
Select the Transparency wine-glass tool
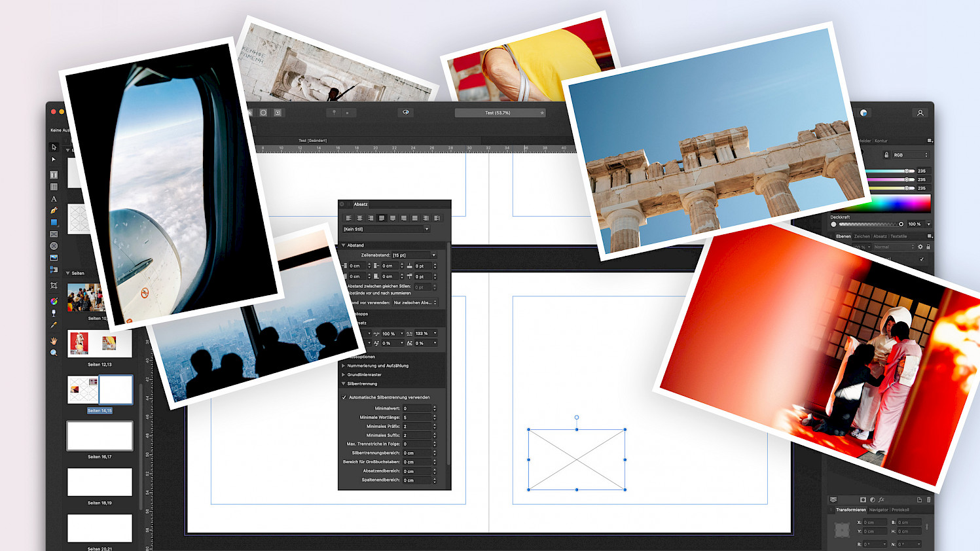coord(54,313)
